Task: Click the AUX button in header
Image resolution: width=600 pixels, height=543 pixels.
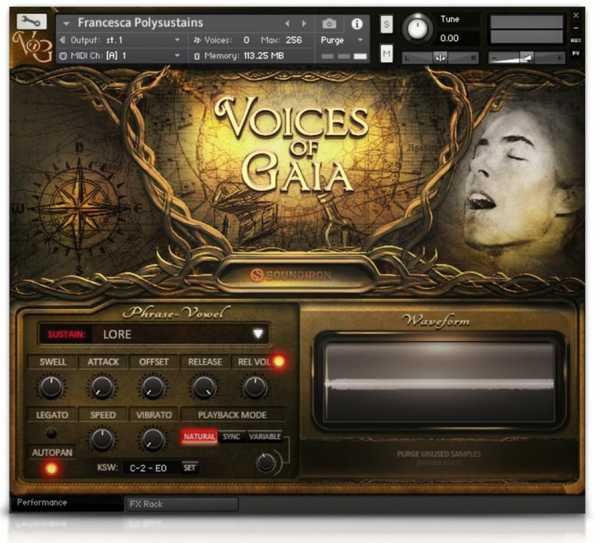Action: click(576, 40)
